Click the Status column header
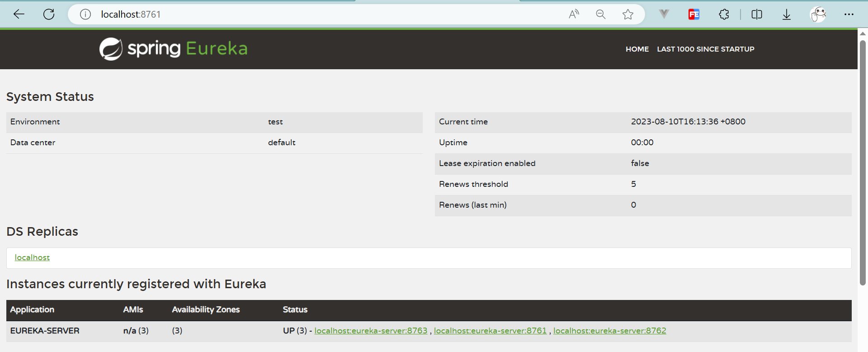The image size is (868, 352). 295,309
